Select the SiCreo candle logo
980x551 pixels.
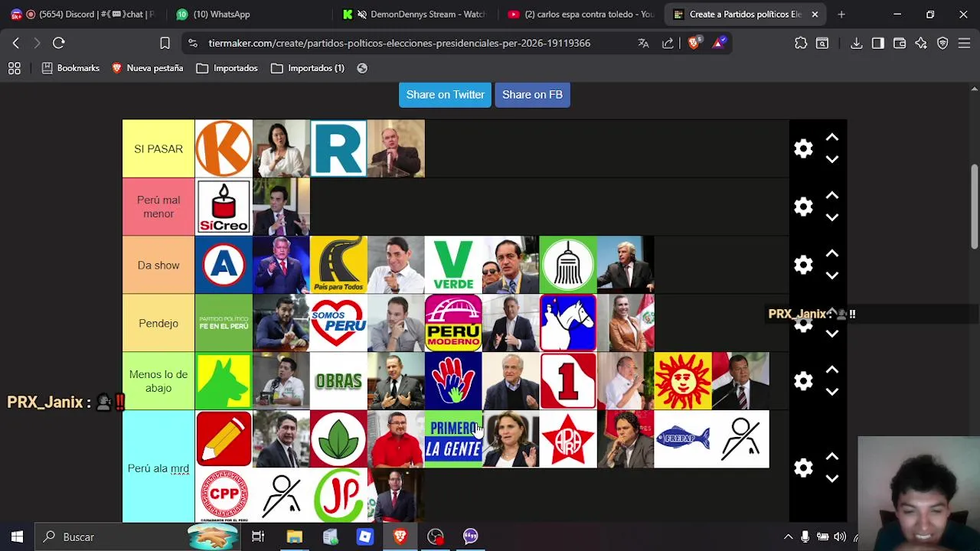click(224, 207)
